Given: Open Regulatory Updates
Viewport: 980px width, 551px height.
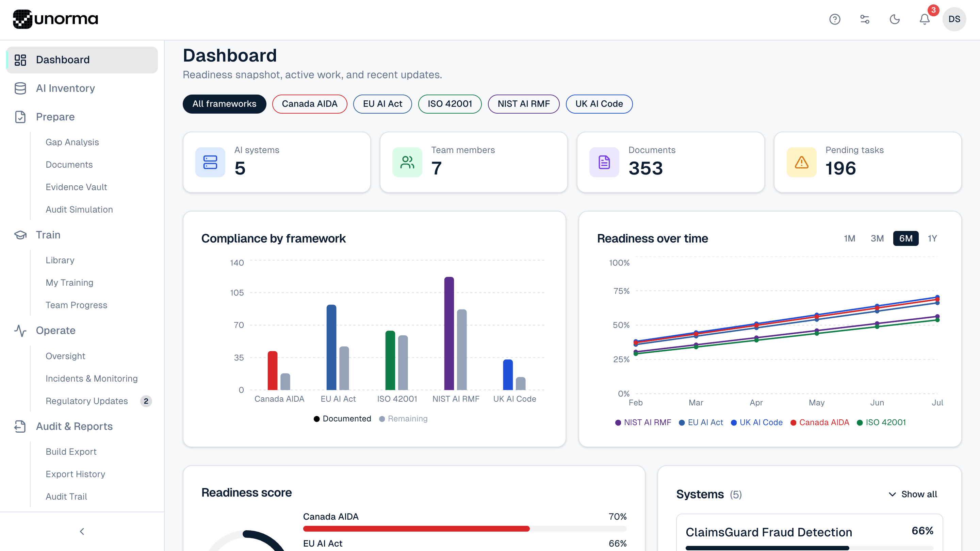Looking at the screenshot, I should tap(87, 401).
